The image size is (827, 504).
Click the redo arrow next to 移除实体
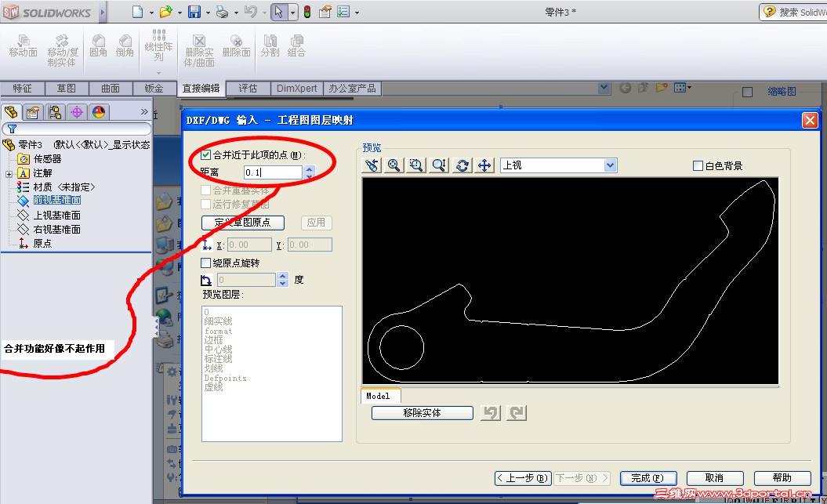coord(517,413)
